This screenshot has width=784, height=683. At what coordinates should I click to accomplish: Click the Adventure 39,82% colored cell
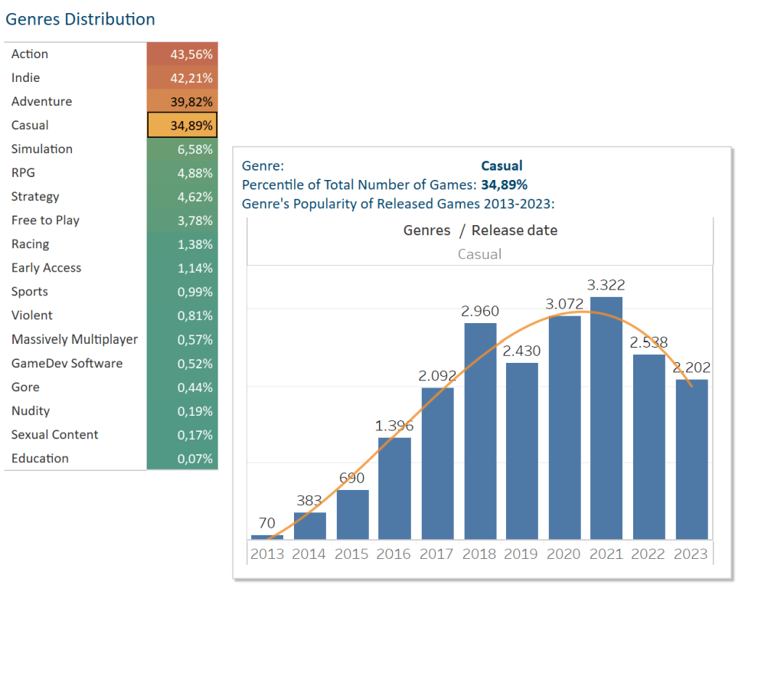[182, 102]
